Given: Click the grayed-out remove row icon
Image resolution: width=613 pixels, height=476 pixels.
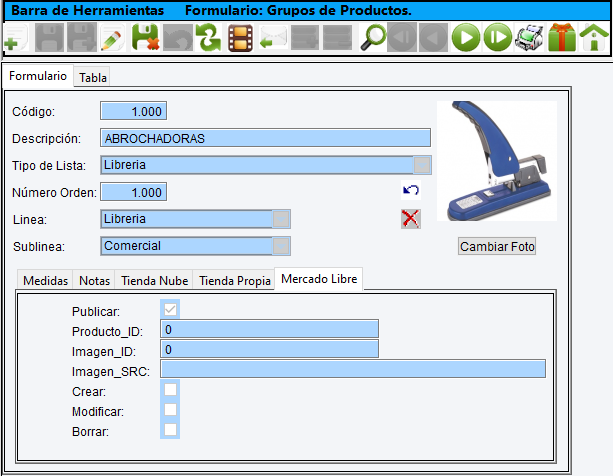Looking at the screenshot, I should [337, 38].
